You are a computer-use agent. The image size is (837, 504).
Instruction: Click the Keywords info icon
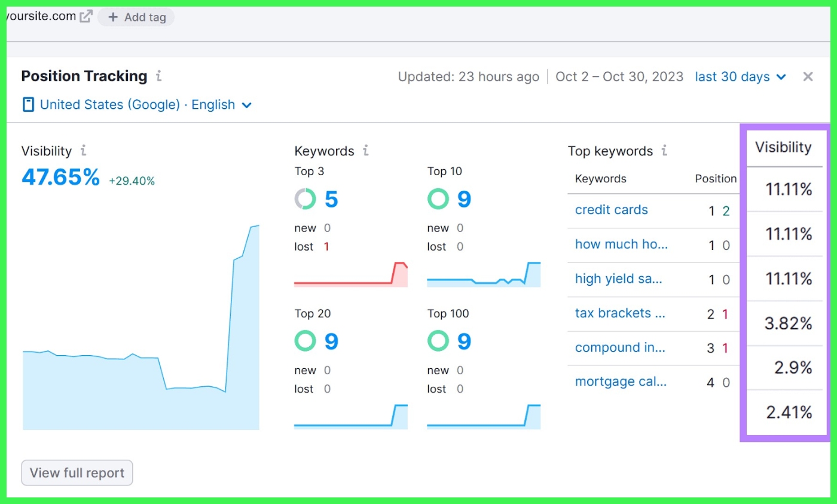pos(366,151)
